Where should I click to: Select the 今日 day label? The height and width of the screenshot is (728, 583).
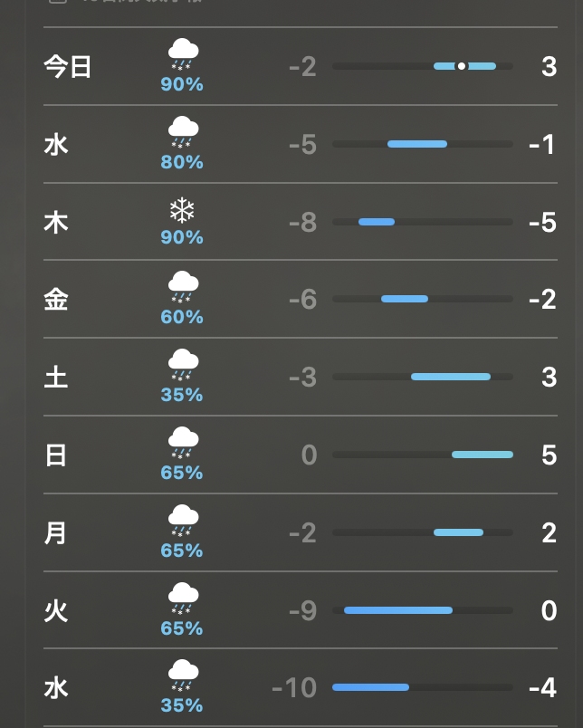(x=68, y=66)
